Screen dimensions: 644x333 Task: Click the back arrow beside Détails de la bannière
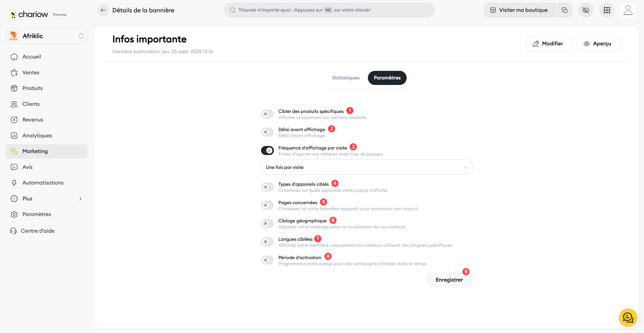click(103, 10)
